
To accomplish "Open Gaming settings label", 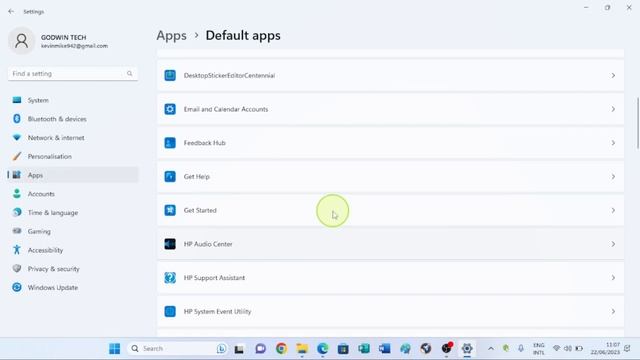I will tap(39, 231).
